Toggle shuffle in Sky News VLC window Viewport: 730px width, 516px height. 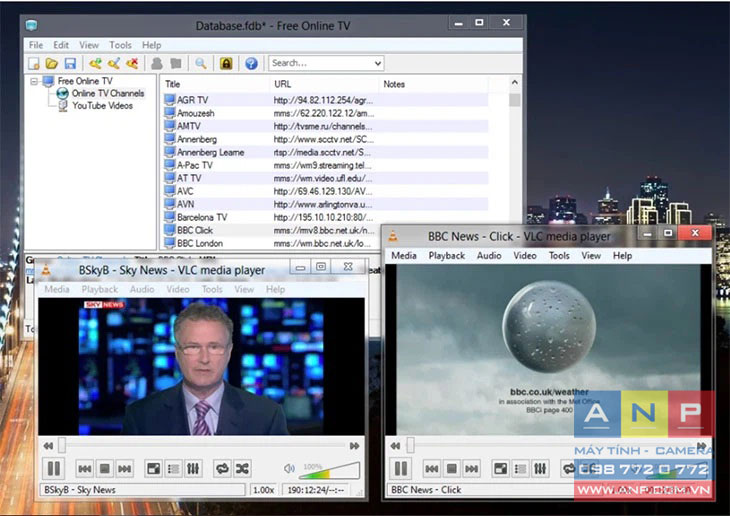242,469
